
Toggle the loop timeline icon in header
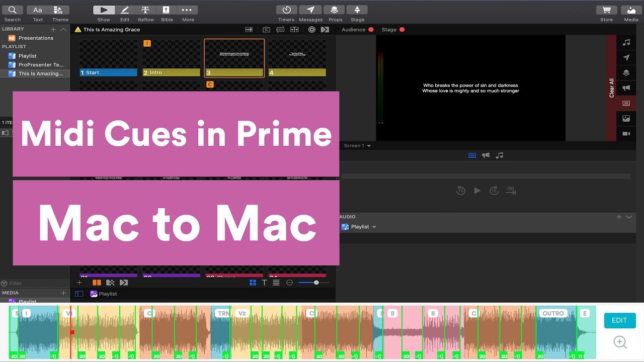tap(280, 30)
